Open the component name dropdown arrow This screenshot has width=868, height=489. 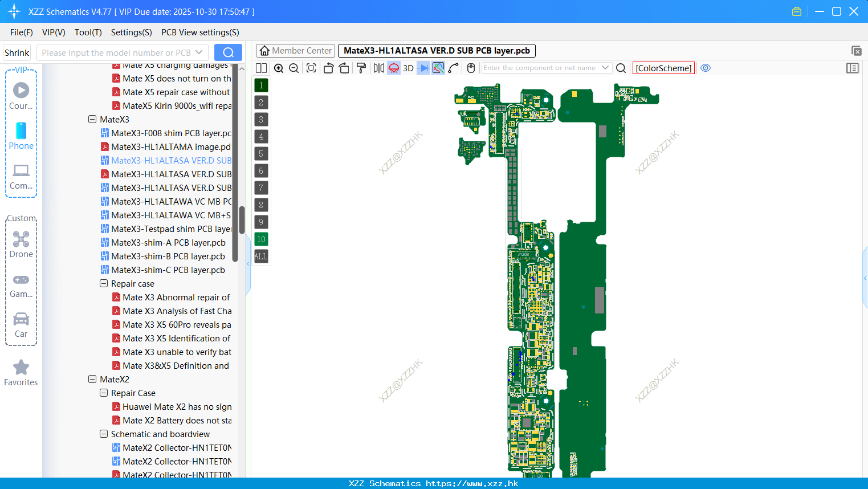(605, 68)
